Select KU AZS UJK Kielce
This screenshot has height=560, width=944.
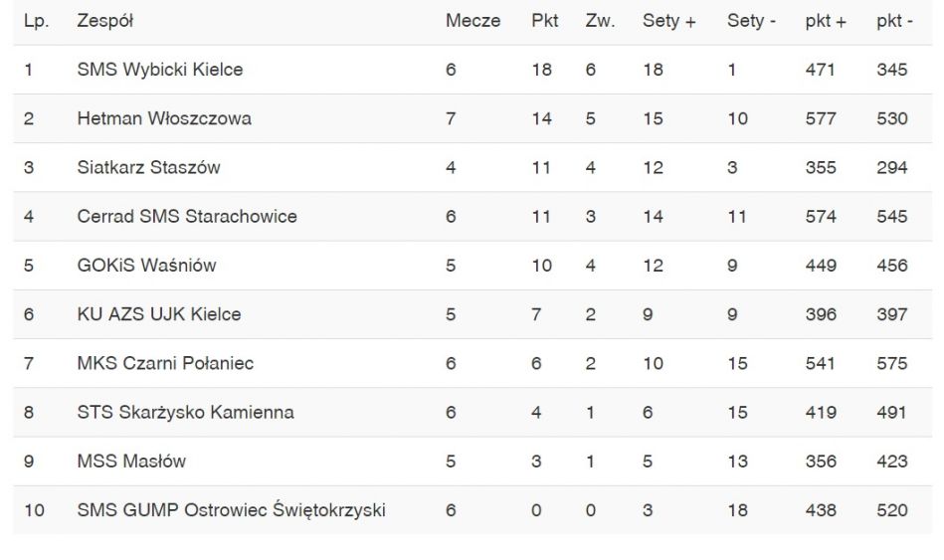click(159, 314)
